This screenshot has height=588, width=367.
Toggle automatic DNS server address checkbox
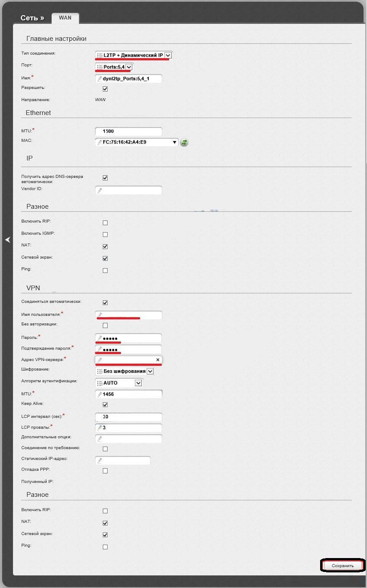(105, 178)
